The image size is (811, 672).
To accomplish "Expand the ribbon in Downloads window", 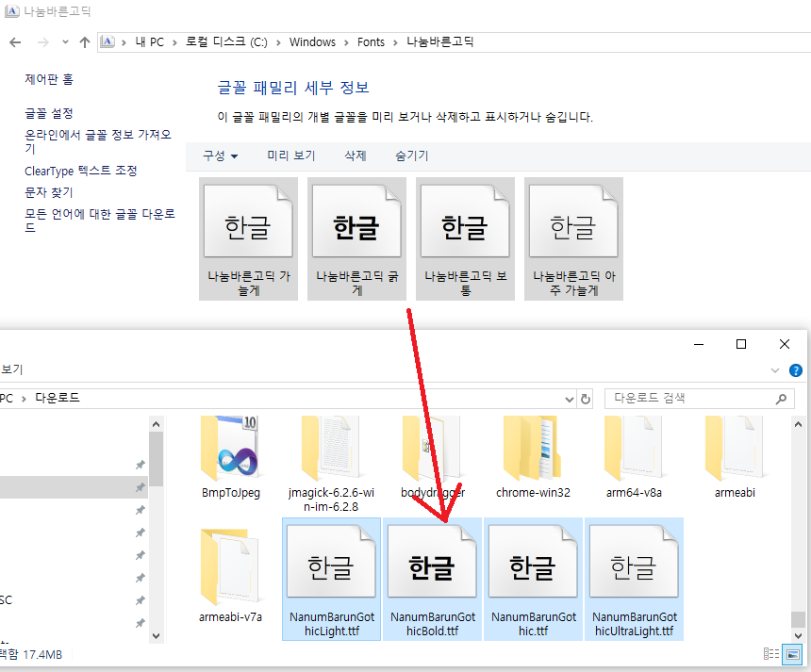I will click(x=775, y=370).
